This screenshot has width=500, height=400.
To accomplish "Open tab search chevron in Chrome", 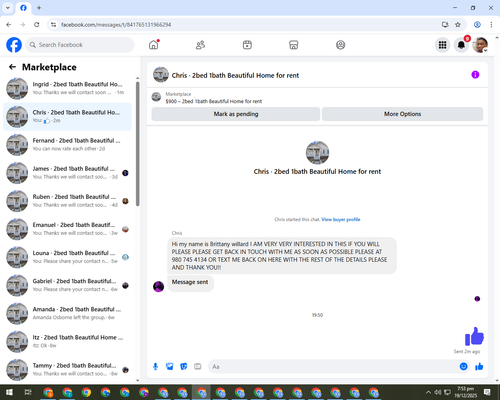I will (8, 8).
